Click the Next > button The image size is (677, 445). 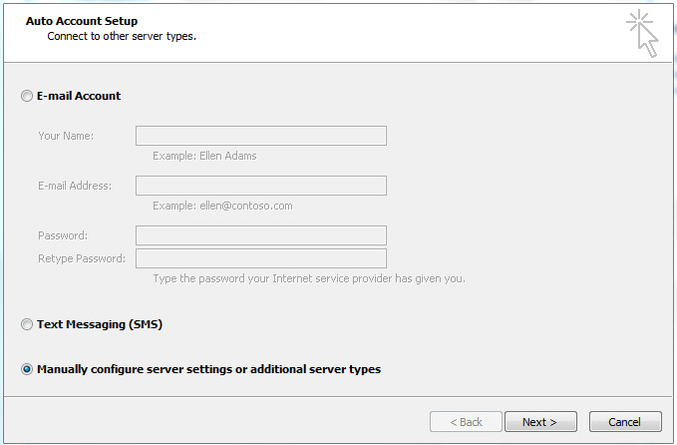(x=541, y=422)
